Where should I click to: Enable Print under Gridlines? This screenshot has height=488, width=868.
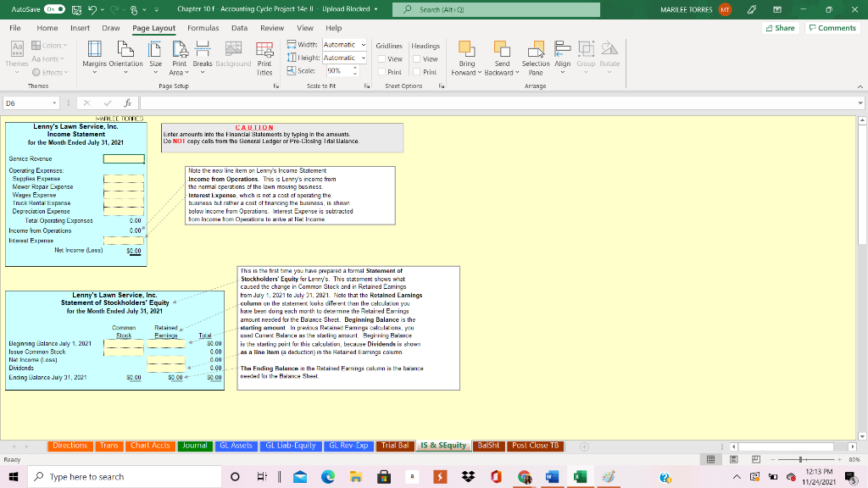[382, 72]
